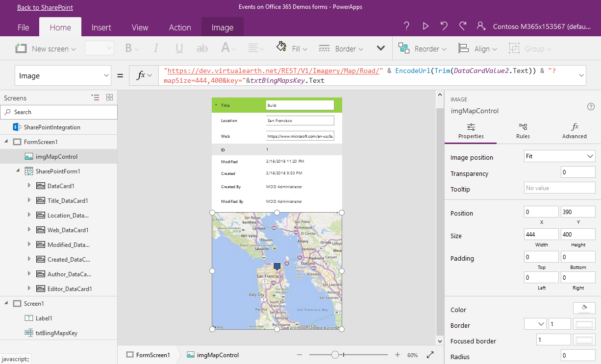Click the Width size input field
This screenshot has height=364, width=601.
(541, 235)
